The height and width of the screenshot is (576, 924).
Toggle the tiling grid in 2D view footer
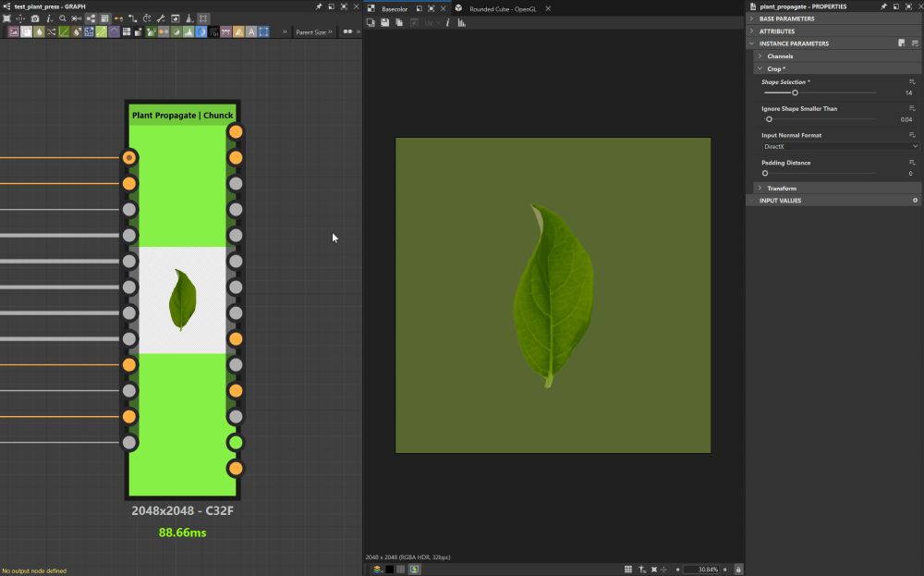point(628,570)
